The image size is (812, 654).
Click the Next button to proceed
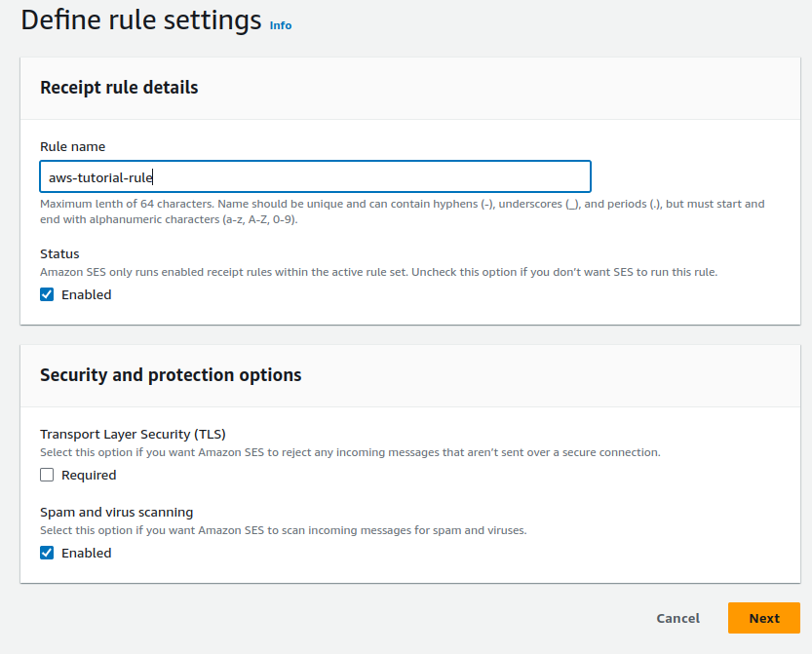coord(763,618)
